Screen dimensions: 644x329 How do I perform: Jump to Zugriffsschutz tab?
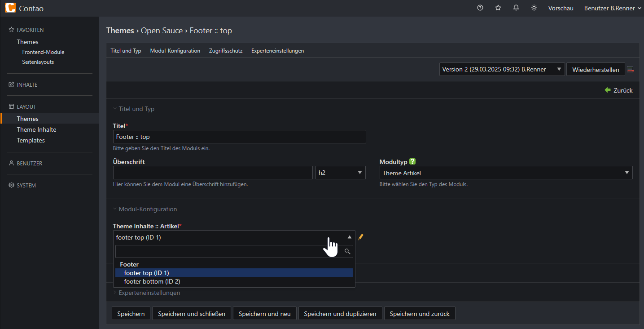(226, 51)
